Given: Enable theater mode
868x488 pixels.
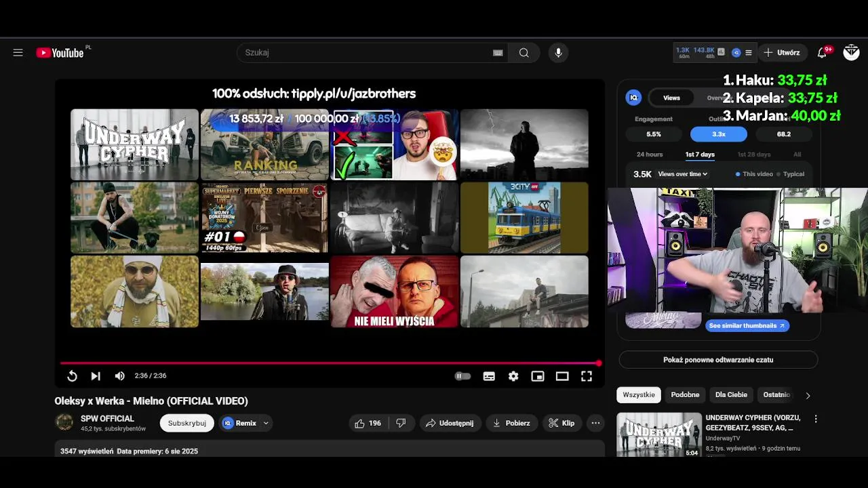Looking at the screenshot, I should (x=562, y=376).
